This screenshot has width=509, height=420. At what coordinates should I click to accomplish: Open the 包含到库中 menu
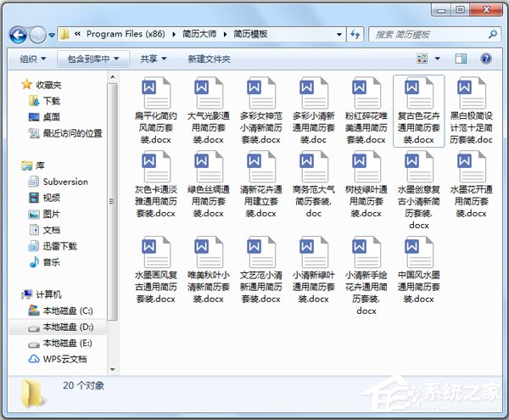(x=93, y=59)
